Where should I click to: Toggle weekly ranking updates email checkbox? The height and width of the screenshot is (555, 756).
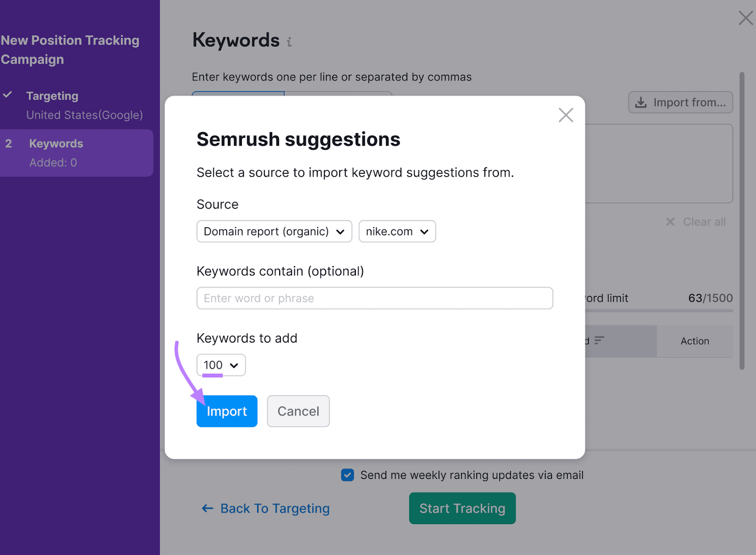pos(347,475)
